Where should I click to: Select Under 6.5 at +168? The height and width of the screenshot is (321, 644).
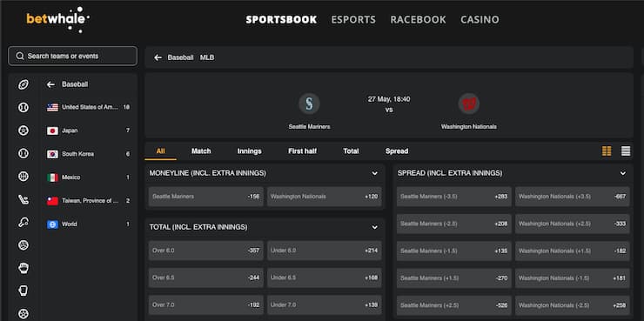325,278
